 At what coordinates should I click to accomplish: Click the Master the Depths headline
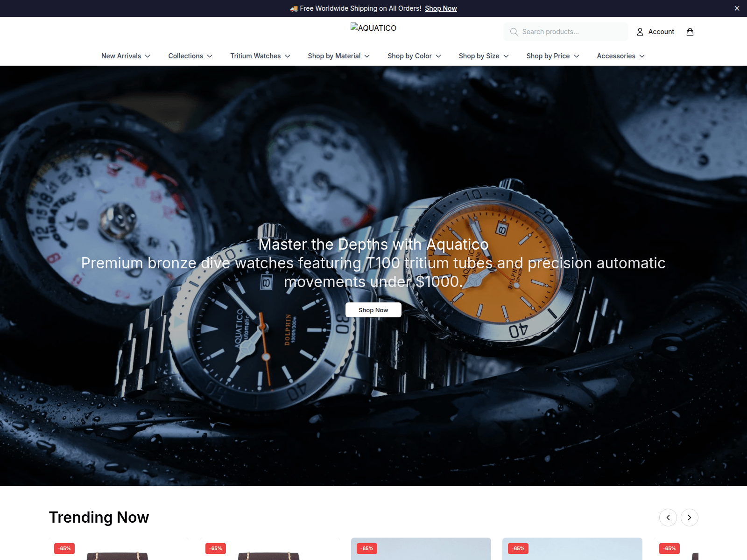pos(373,245)
